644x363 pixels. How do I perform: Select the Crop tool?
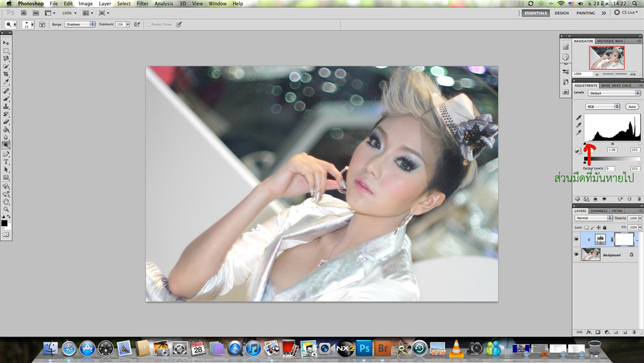point(6,74)
